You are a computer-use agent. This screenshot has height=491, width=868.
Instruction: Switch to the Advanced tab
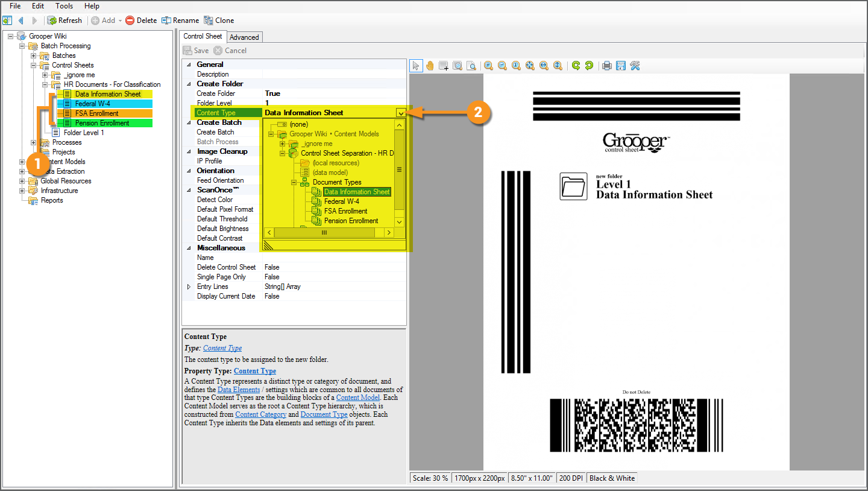pos(244,37)
